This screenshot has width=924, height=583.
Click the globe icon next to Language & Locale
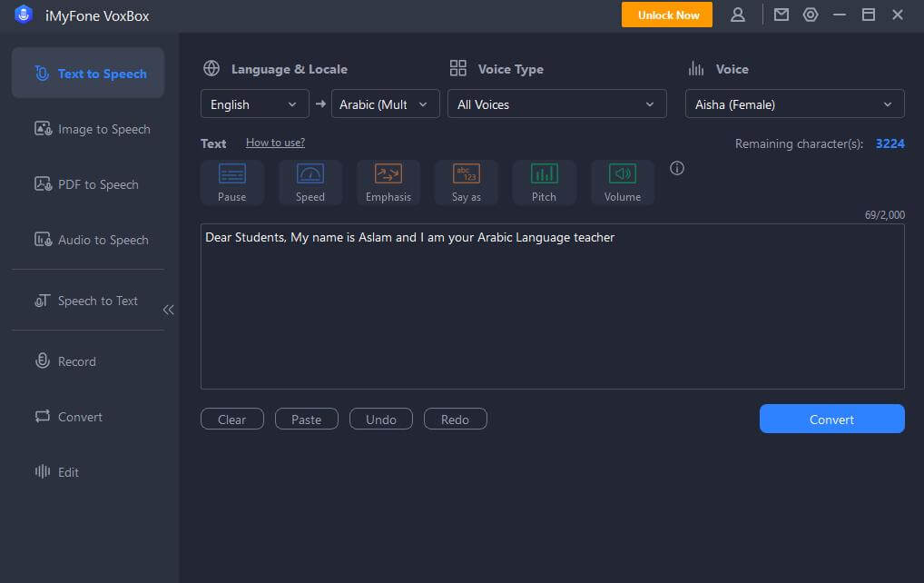pos(211,68)
